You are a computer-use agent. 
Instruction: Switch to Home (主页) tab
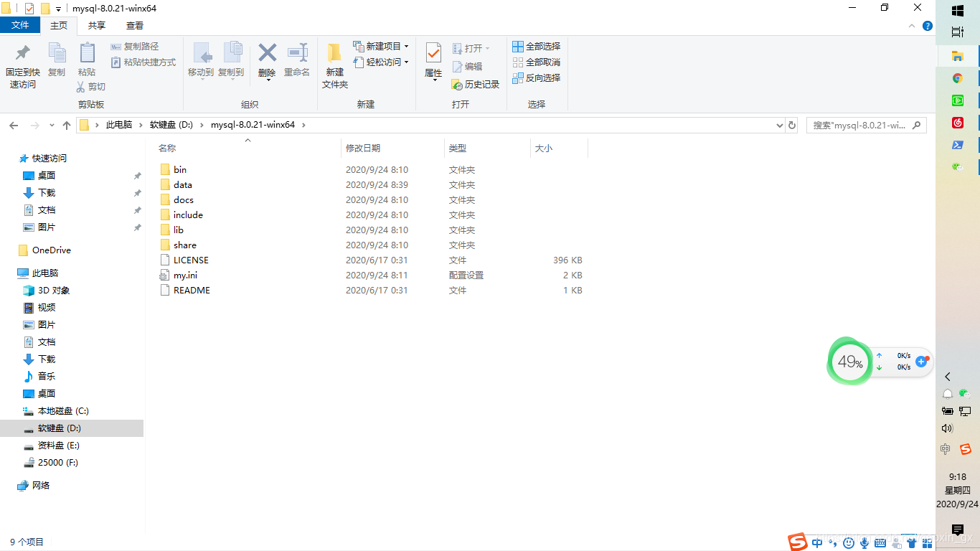coord(59,25)
